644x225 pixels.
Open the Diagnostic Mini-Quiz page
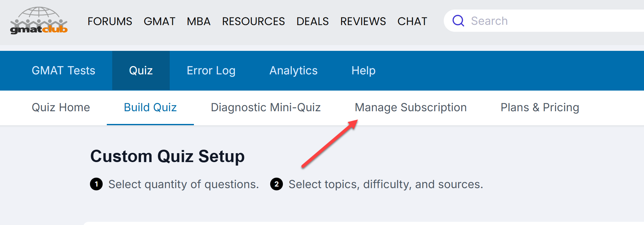[266, 107]
